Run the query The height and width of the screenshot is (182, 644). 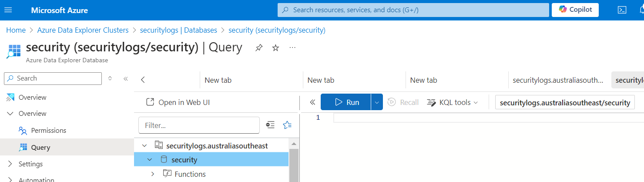[x=346, y=102]
